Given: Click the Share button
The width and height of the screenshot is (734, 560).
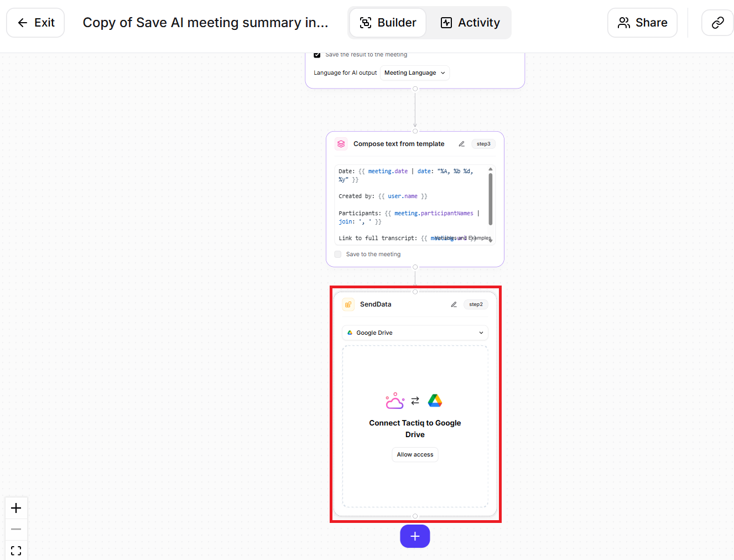Looking at the screenshot, I should [x=642, y=23].
